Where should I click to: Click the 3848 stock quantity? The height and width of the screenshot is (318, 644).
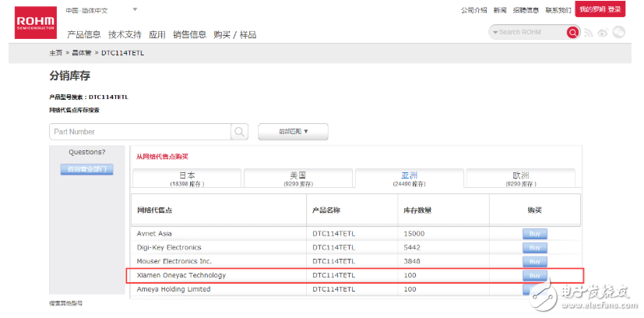point(412,261)
